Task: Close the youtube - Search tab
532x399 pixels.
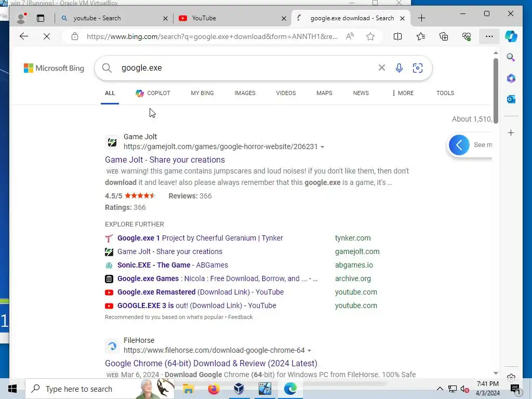Action: (x=165, y=18)
